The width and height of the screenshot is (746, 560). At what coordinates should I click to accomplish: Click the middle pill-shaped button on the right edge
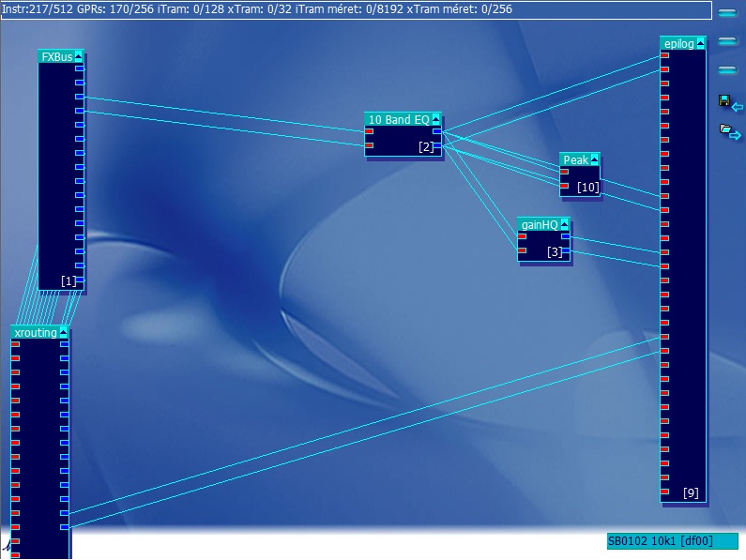click(727, 42)
